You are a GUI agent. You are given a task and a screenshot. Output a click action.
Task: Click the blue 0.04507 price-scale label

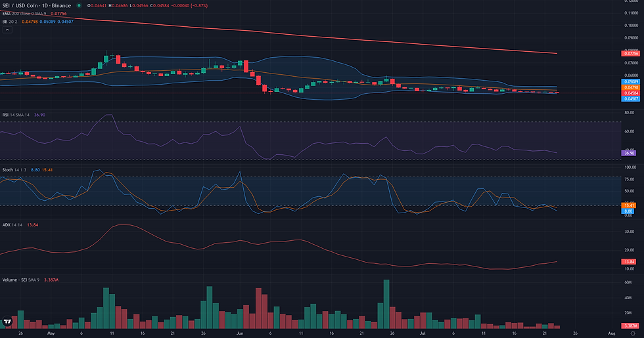[632, 99]
